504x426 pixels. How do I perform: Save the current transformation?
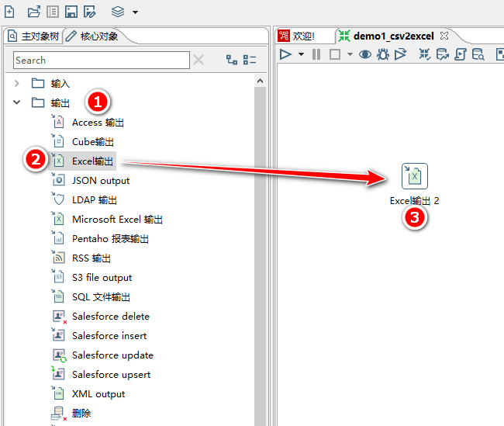pyautogui.click(x=71, y=12)
